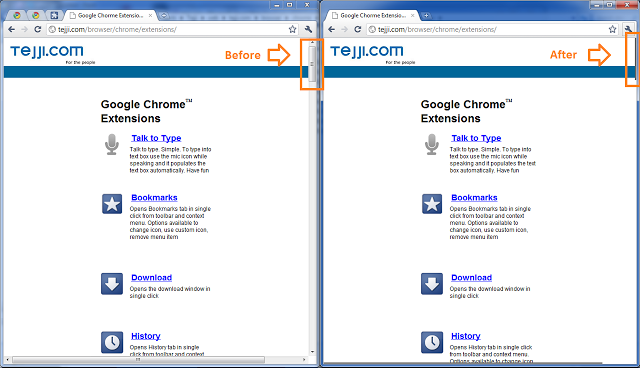Open Talk to Type link in left window

click(156, 138)
